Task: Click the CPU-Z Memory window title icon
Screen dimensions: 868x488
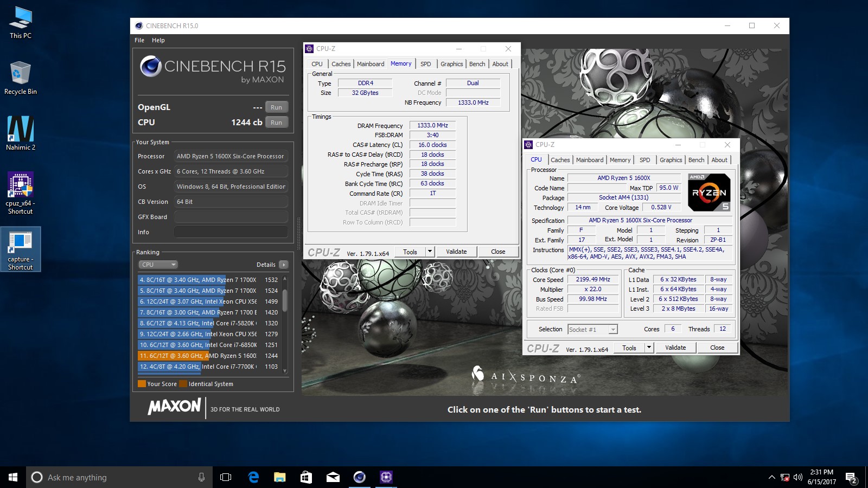Action: pyautogui.click(x=309, y=49)
